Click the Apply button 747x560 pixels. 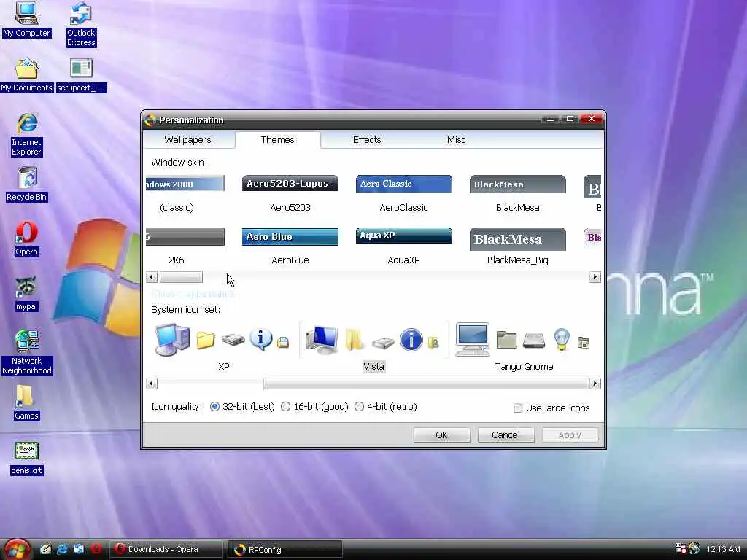click(570, 435)
